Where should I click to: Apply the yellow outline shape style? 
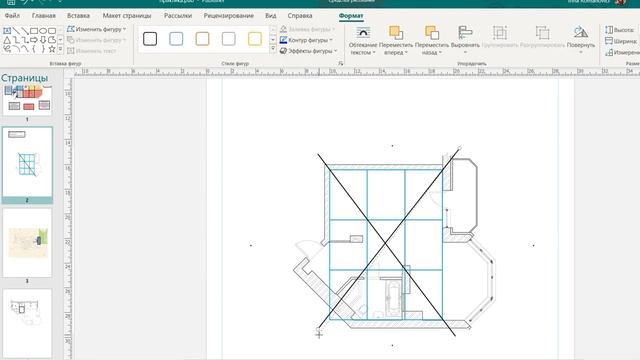255,39
